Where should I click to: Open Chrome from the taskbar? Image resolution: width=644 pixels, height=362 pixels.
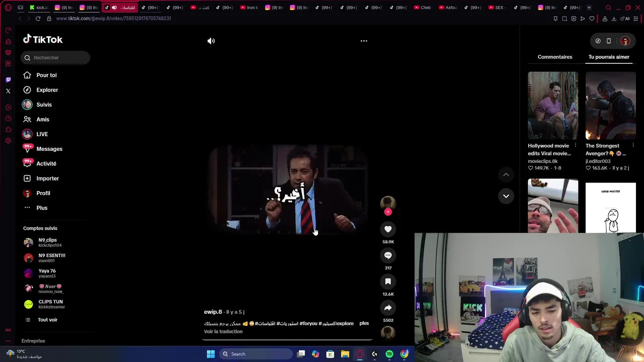(x=405, y=354)
